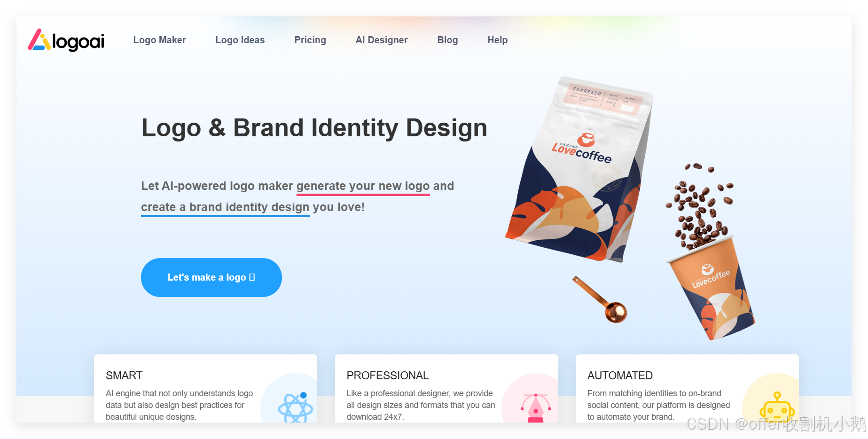Go to the Pricing page
868x439 pixels.
[310, 40]
